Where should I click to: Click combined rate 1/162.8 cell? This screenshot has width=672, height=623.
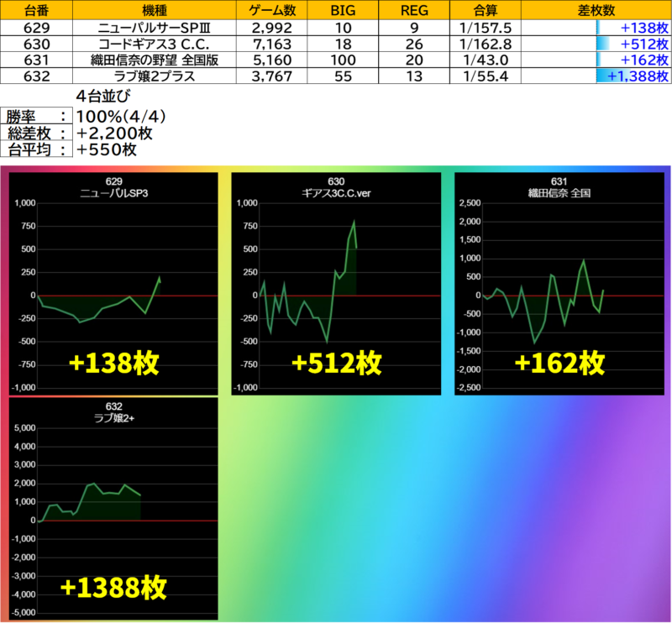(486, 44)
